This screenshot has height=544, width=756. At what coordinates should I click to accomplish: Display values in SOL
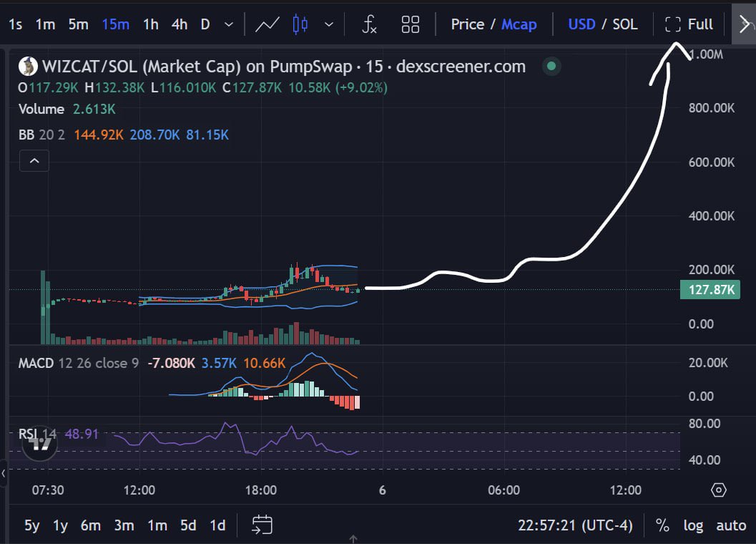[x=625, y=24]
